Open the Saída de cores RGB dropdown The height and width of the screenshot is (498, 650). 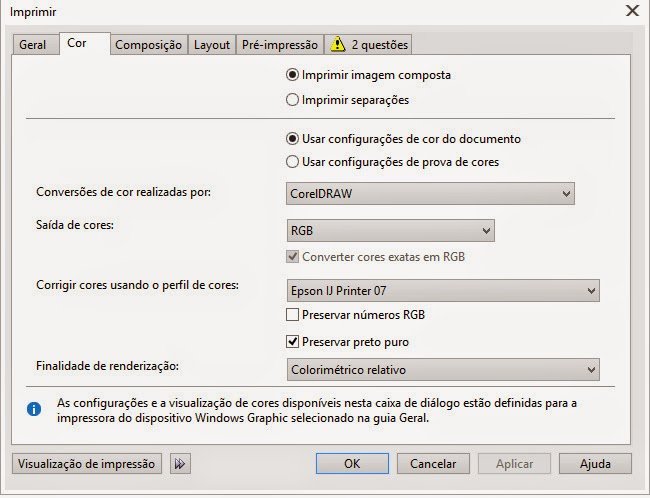(x=390, y=231)
